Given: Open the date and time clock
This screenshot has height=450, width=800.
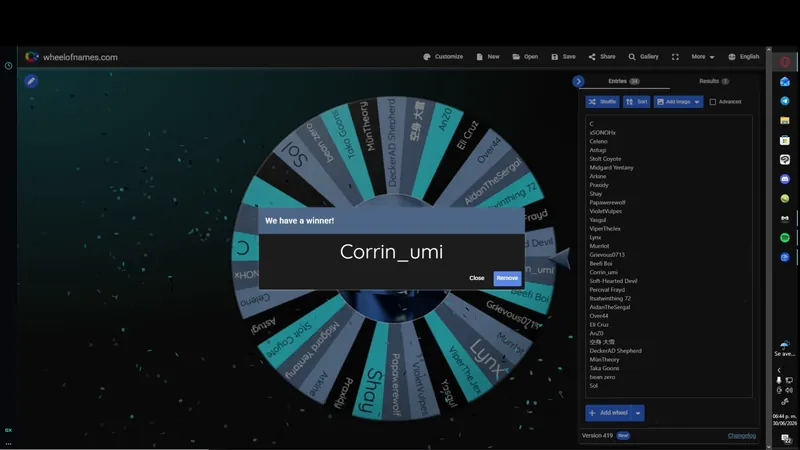Looking at the screenshot, I should [x=785, y=420].
